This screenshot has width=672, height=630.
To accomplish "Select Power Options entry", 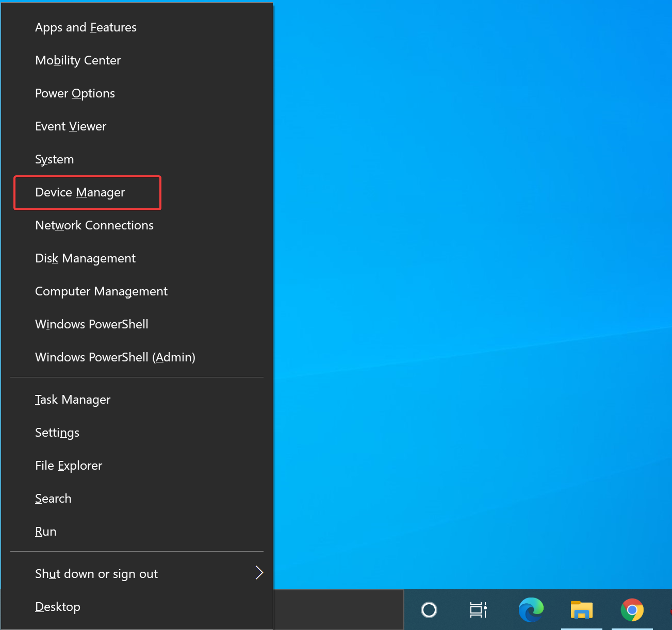I will point(137,93).
